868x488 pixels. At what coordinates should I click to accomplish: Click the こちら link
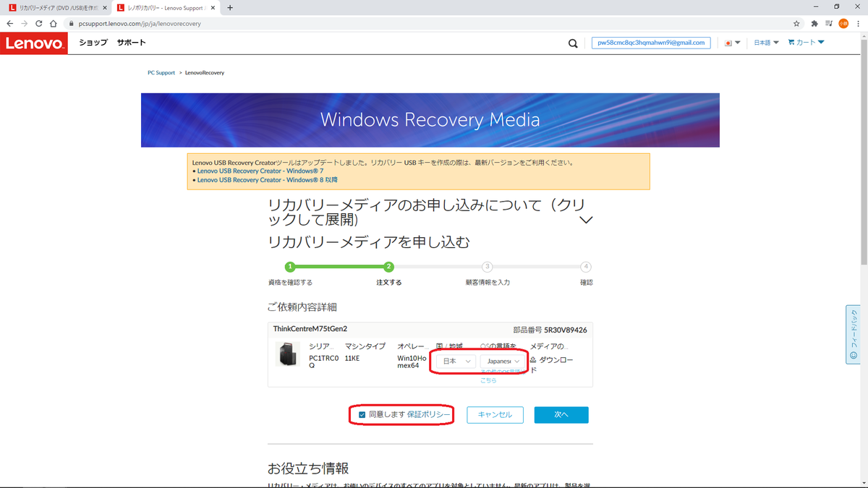pos(489,380)
